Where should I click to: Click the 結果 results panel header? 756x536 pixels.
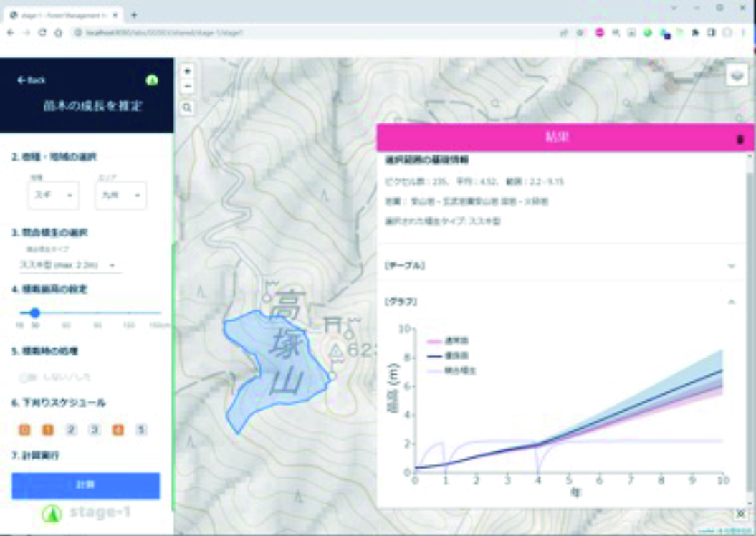[x=565, y=138]
